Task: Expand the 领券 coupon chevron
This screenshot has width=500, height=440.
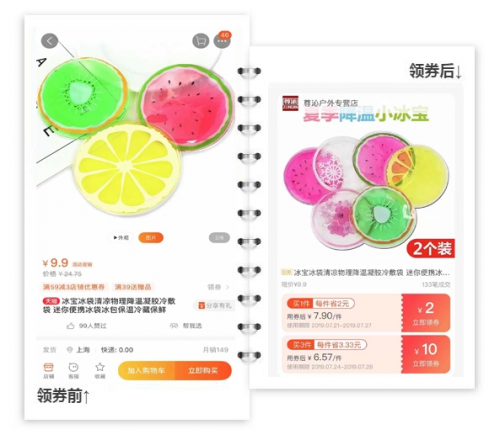Action: click(x=228, y=287)
